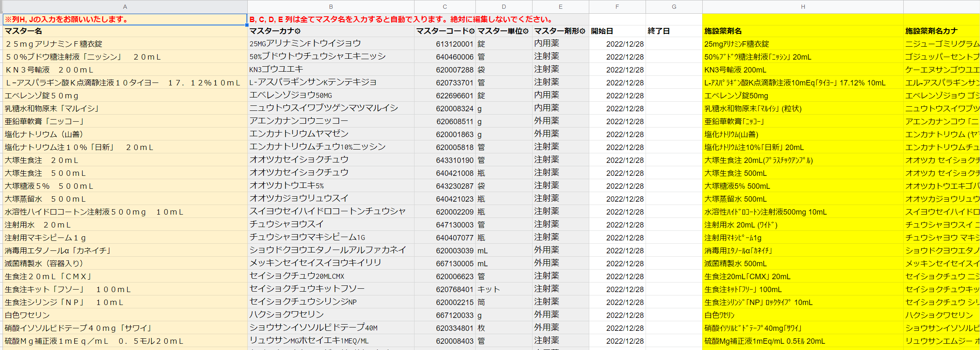Select the 施設薬剤名カナ header cell
Image resolution: width=980 pixels, height=350 pixels.
coord(942,31)
